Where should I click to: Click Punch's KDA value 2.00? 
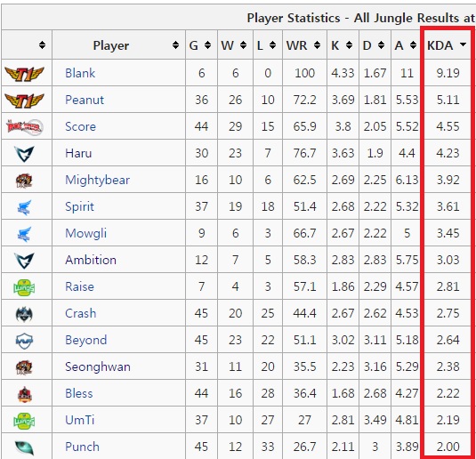pyautogui.click(x=448, y=447)
